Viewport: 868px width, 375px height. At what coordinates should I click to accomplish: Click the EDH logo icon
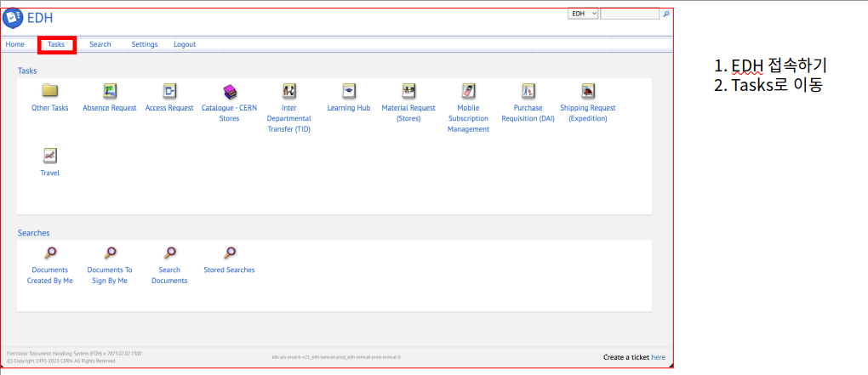[13, 18]
